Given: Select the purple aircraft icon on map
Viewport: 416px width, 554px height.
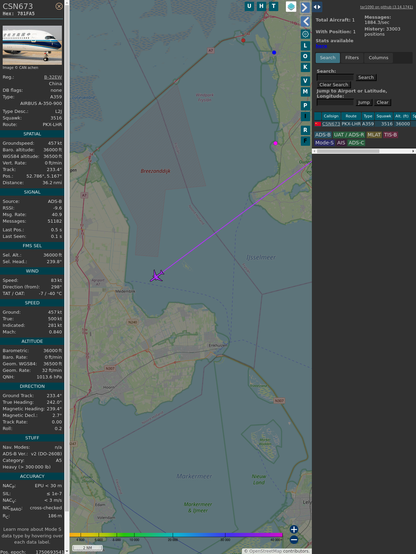Looking at the screenshot, I should click(x=157, y=276).
